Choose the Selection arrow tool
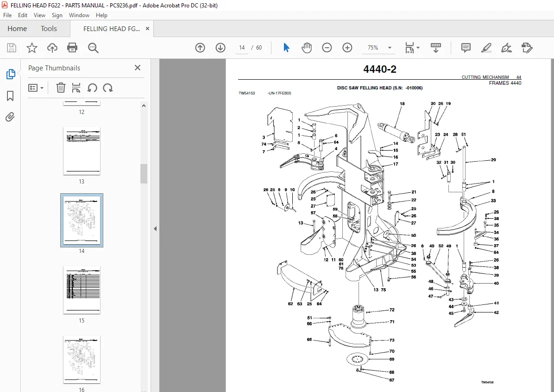The height and width of the screenshot is (392, 554). [x=287, y=48]
